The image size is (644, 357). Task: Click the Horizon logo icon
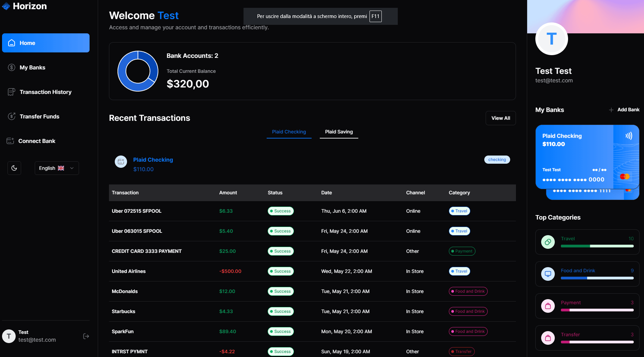6,6
